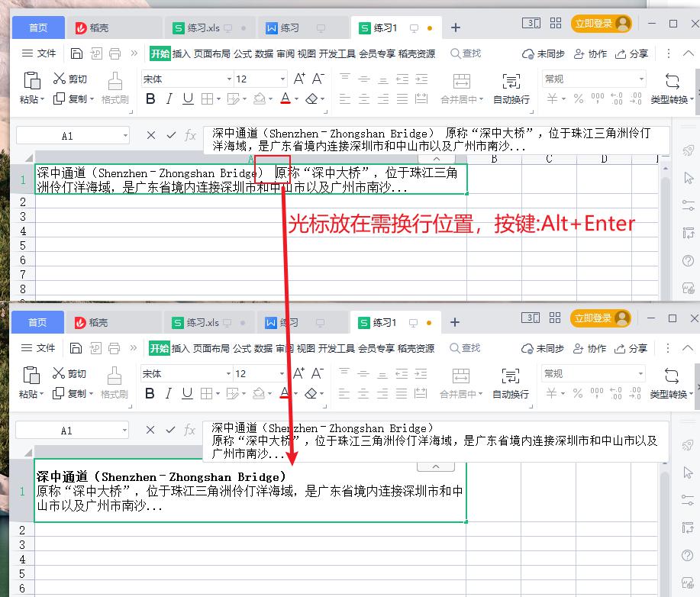Open the 页面布局 ribbon tab in the lower window
The image size is (700, 597).
pos(211,348)
